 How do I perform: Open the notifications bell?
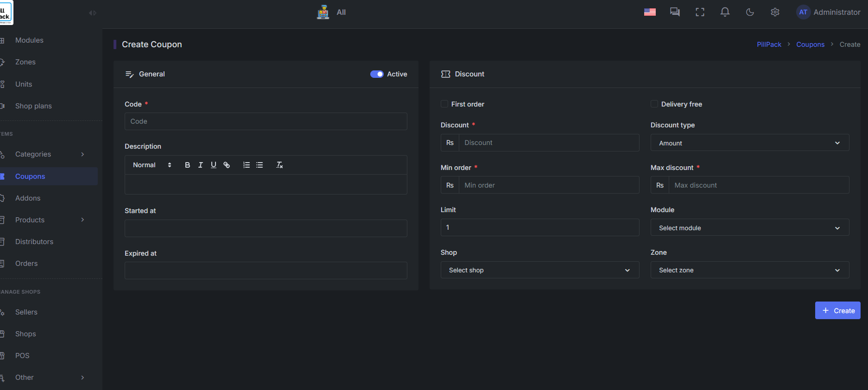[725, 13]
